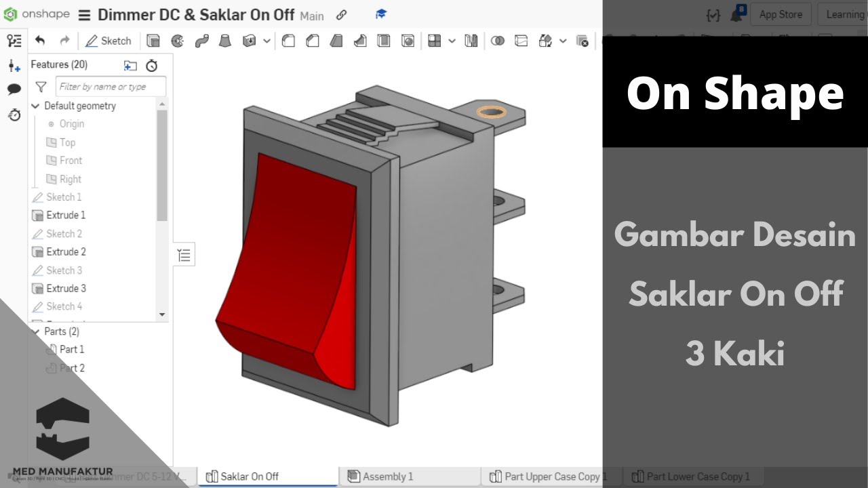Select the Delete part tool
Screen dimensions: 868x488
coord(582,41)
